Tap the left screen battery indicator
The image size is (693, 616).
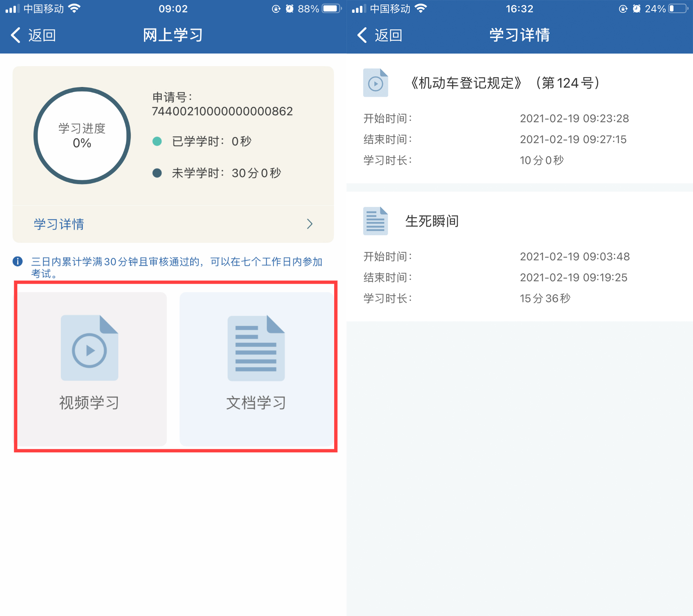point(331,8)
